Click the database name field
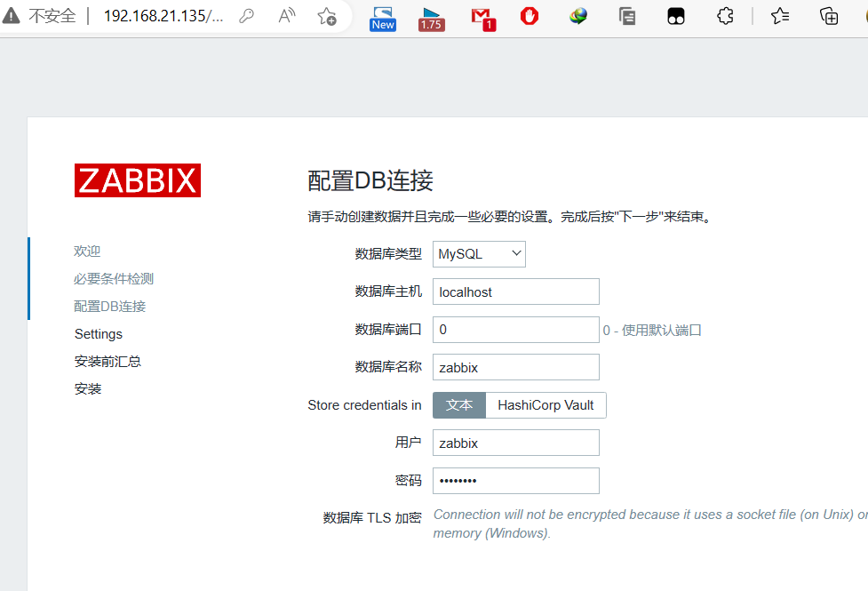Screen dimensions: 868x591 (516, 367)
